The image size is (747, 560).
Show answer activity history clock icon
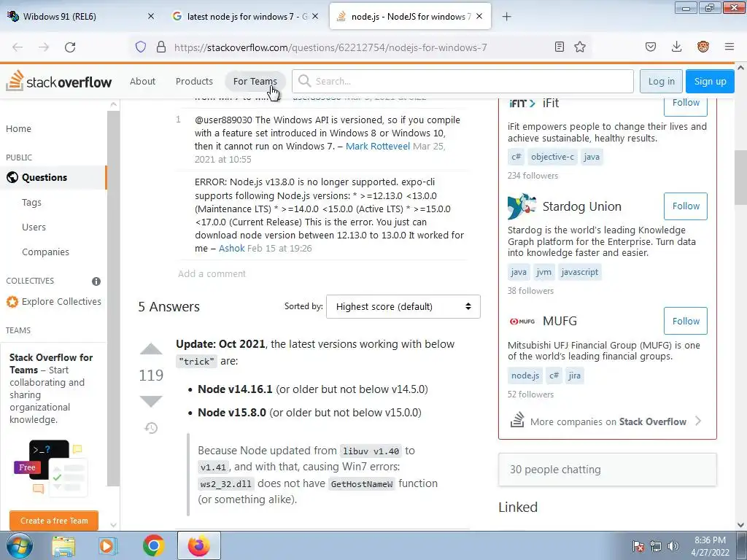(x=151, y=427)
